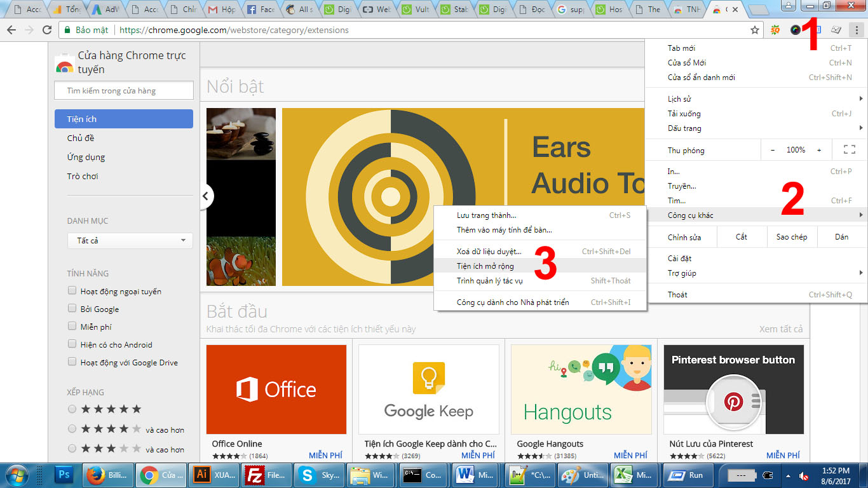Image resolution: width=868 pixels, height=488 pixels.
Task: Check the 'Miễn phí' filter checkbox
Action: 72,327
